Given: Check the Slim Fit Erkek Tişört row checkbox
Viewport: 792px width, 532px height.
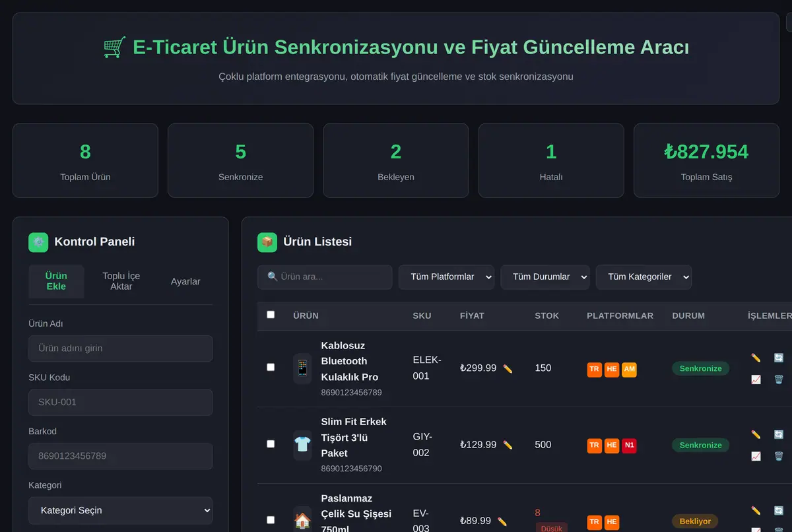Looking at the screenshot, I should pyautogui.click(x=271, y=444).
